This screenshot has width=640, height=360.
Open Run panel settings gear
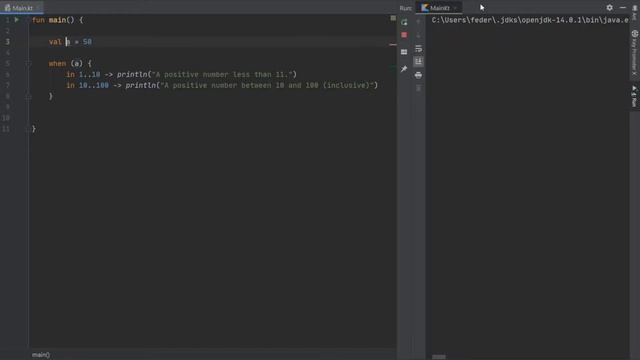click(x=609, y=7)
